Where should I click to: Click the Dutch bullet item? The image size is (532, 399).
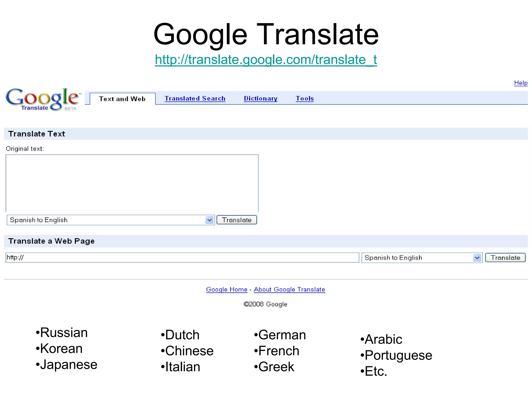point(180,335)
